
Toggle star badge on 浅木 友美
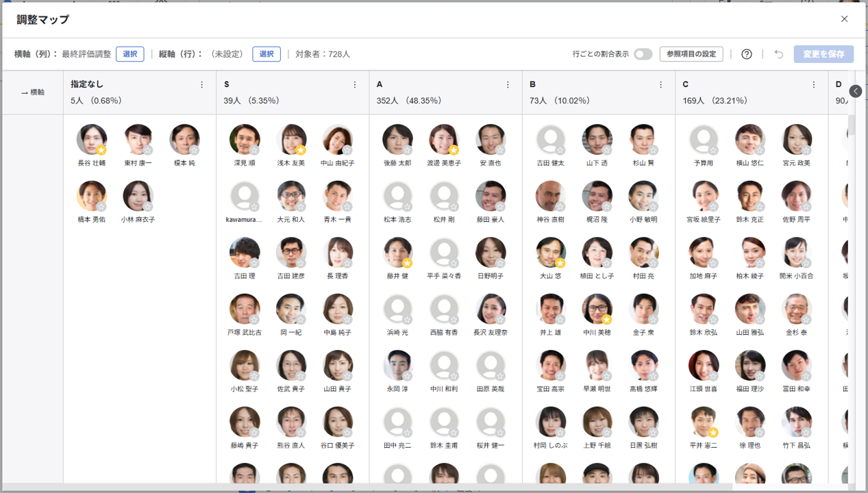click(x=301, y=150)
